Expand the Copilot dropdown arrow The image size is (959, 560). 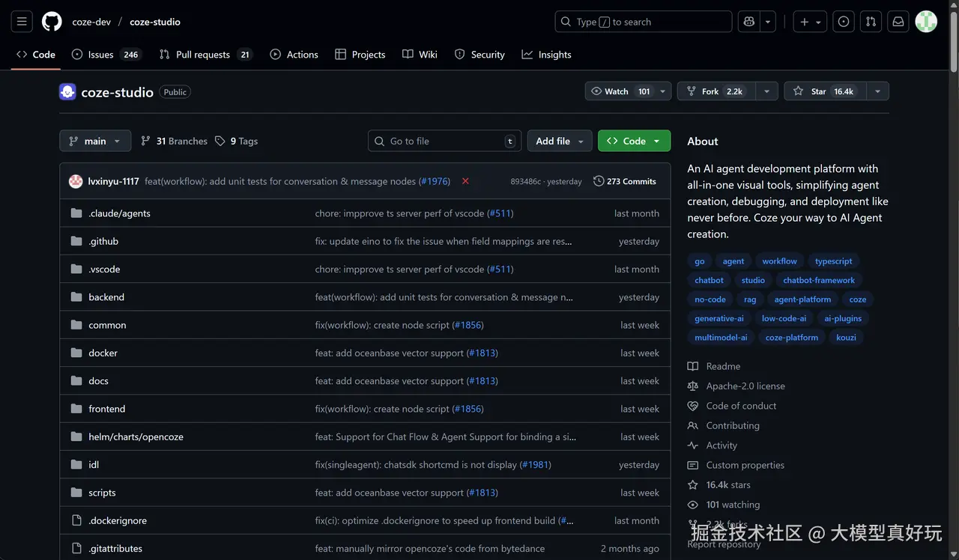tap(768, 22)
